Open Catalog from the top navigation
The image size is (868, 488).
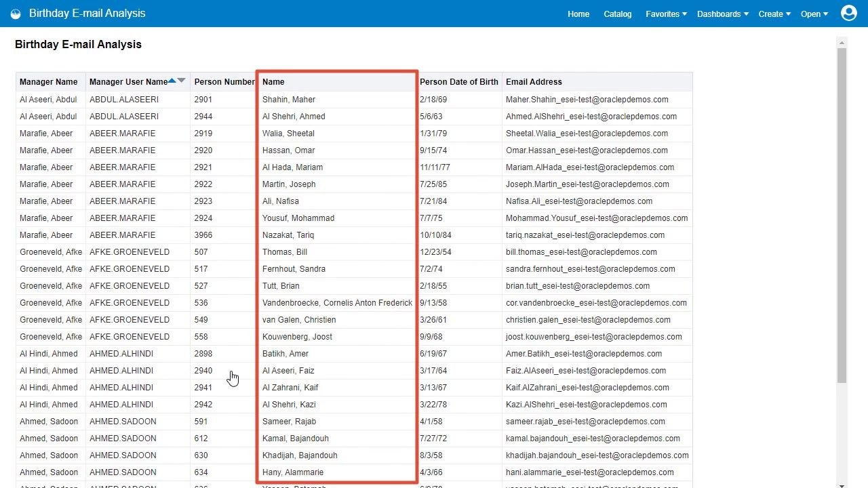coord(618,14)
